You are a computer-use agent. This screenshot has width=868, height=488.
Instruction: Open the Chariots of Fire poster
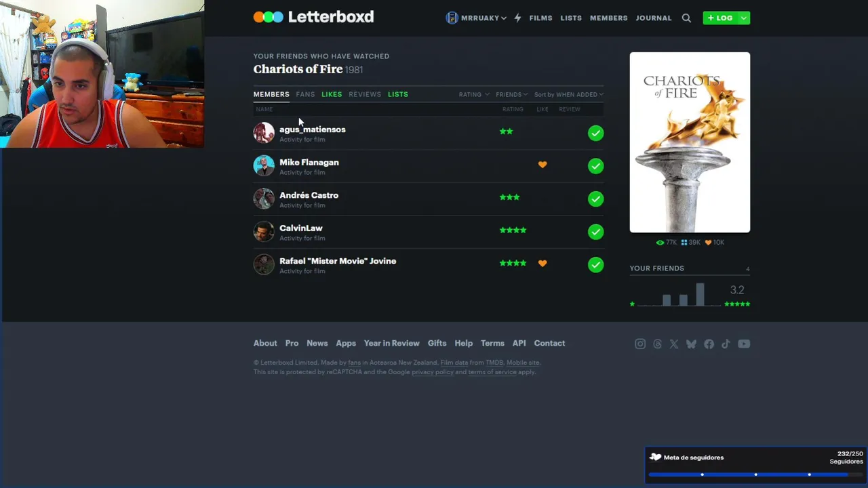pos(690,142)
